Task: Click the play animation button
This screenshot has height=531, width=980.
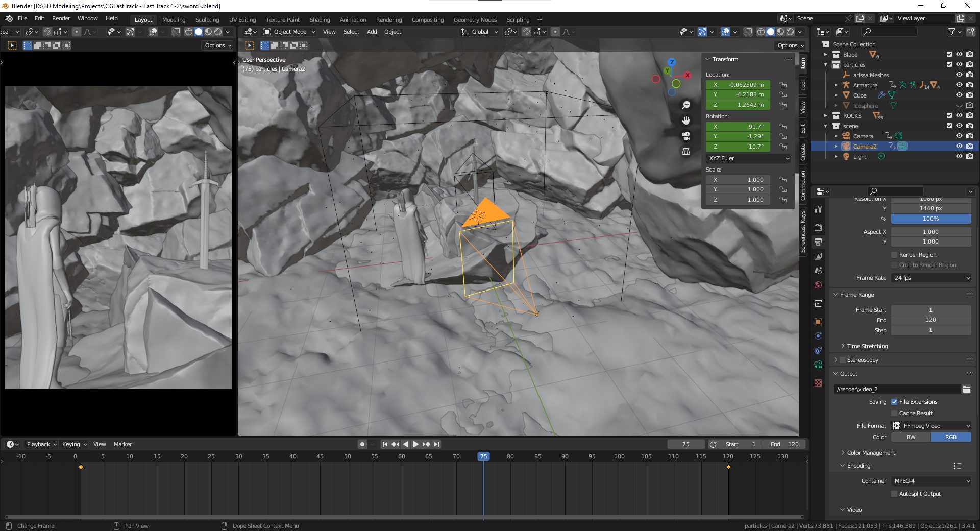Action: [x=415, y=444]
